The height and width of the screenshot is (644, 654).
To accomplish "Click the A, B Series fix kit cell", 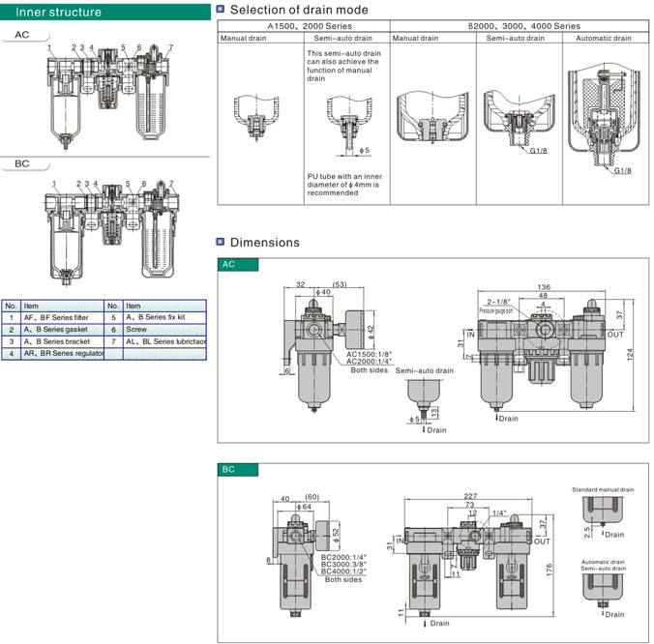I will tap(164, 316).
